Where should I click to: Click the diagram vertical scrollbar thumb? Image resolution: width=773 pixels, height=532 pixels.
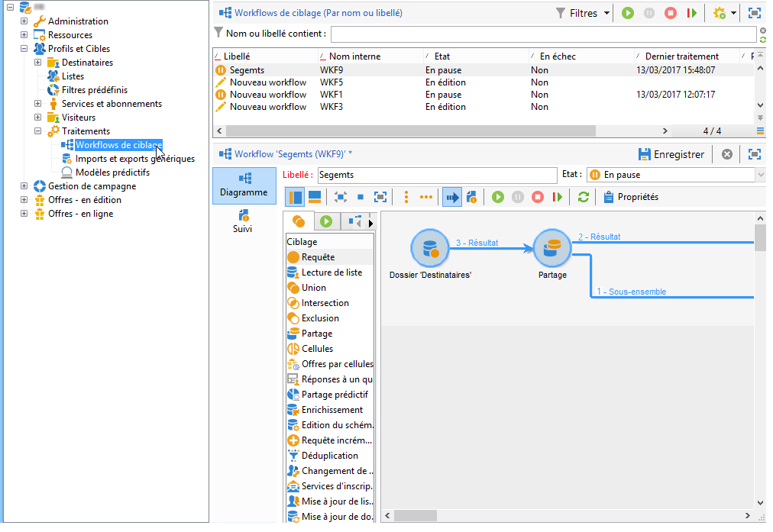click(760, 238)
